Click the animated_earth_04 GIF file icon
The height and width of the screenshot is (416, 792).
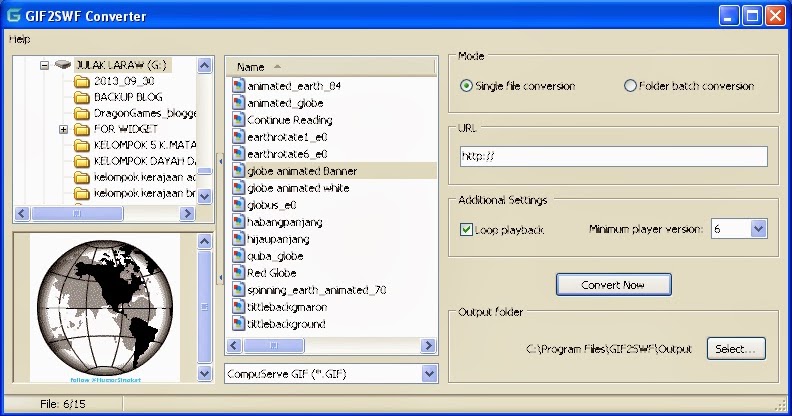click(238, 85)
